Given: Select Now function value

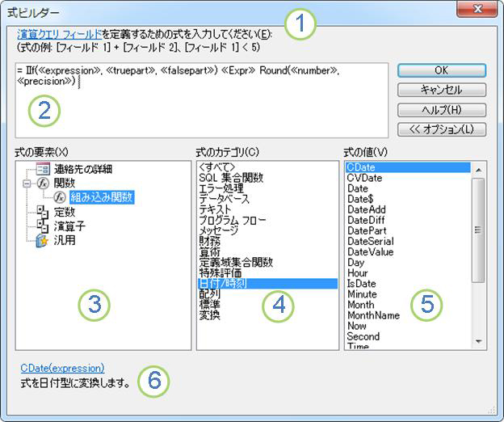Looking at the screenshot, I should [408, 326].
